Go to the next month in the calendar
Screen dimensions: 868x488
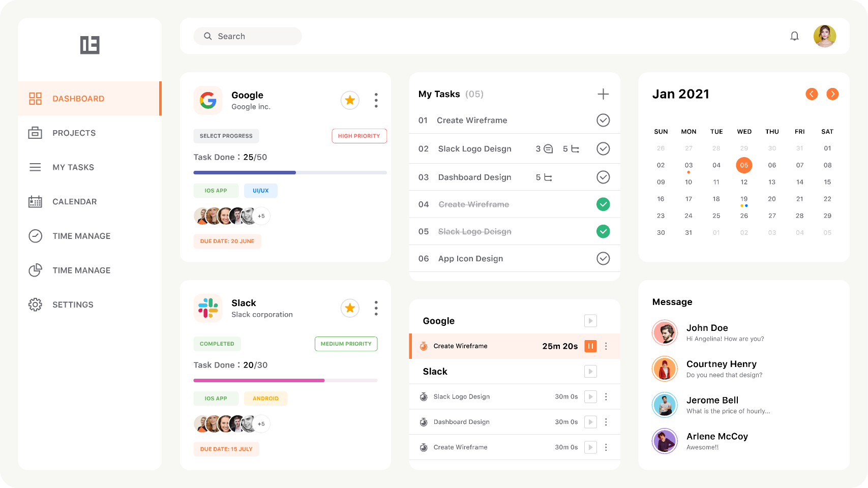coord(832,94)
